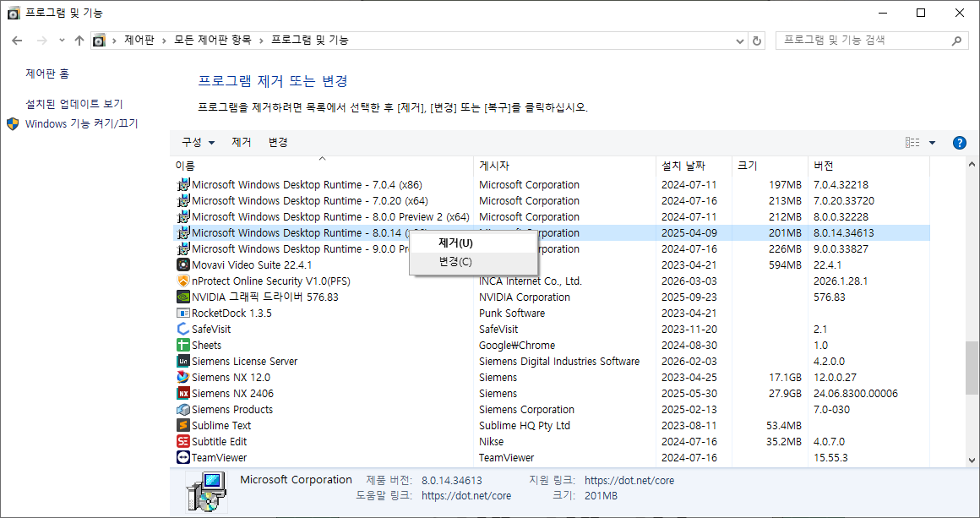Click icon of Desktop Runtime 7.0.20 (x64)
The height and width of the screenshot is (518, 980).
(183, 200)
